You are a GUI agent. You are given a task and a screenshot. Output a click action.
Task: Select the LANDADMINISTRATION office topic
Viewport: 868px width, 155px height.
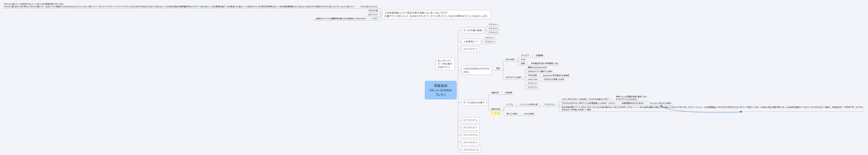point(476,70)
